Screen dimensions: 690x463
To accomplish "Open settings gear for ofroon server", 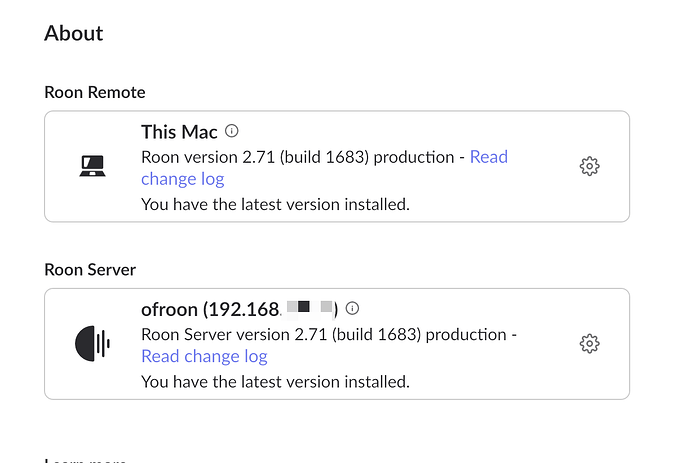I will [589, 344].
